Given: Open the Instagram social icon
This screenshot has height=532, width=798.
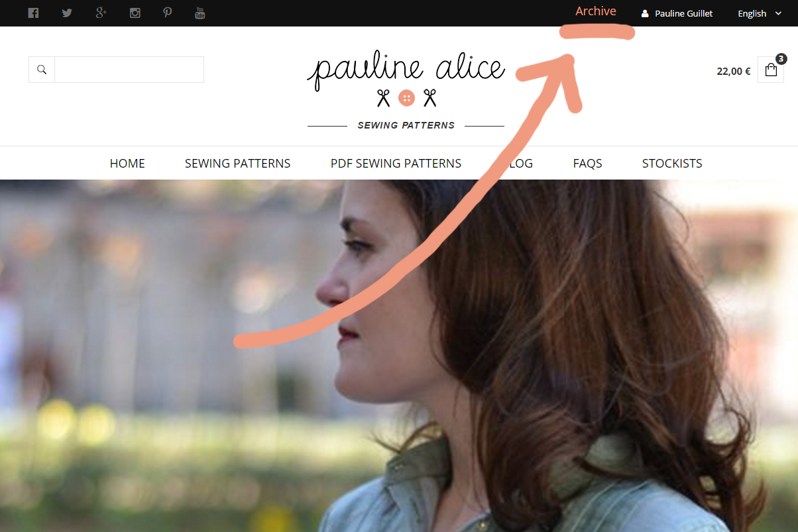Looking at the screenshot, I should pos(135,13).
